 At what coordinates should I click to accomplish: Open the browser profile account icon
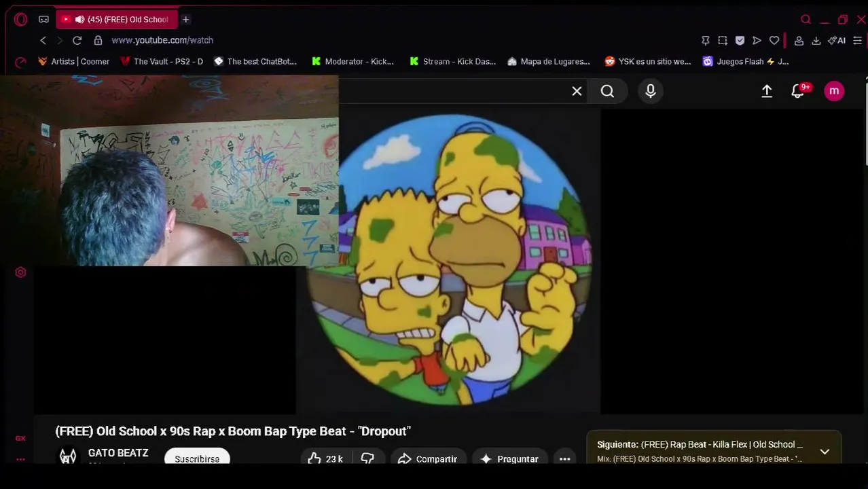799,41
